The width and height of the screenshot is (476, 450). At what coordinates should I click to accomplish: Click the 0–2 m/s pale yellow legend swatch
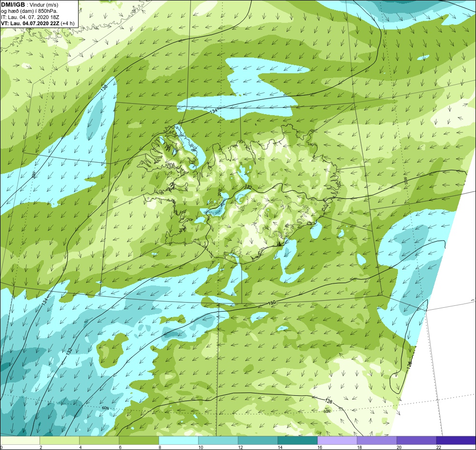pos(20,440)
